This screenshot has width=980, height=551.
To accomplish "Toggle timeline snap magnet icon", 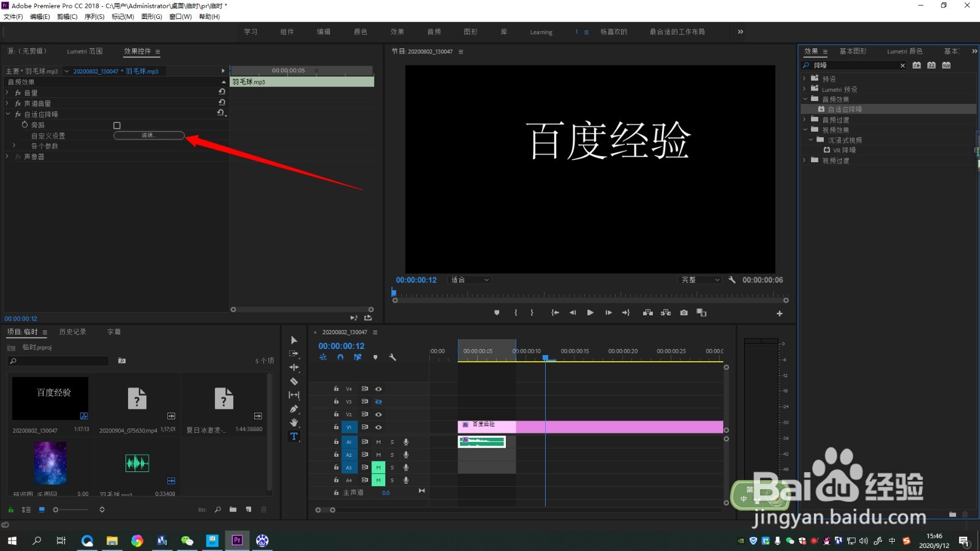I will click(341, 357).
